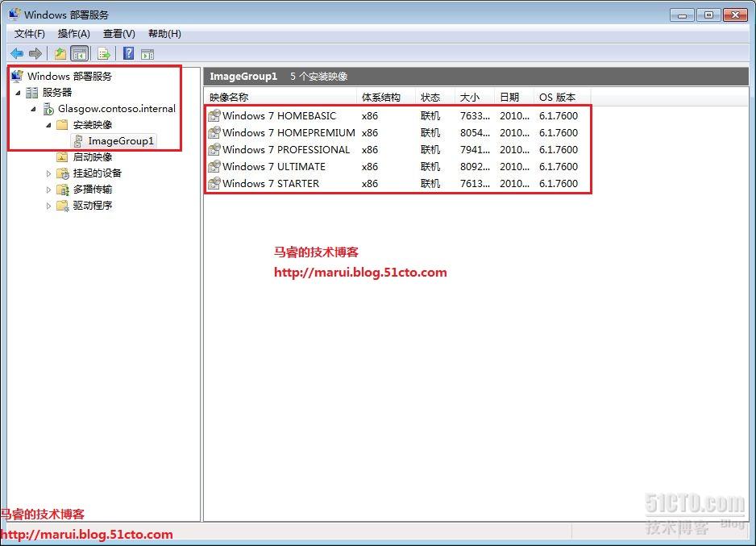
Task: Expand the 驱动程序 node
Action: tap(48, 206)
